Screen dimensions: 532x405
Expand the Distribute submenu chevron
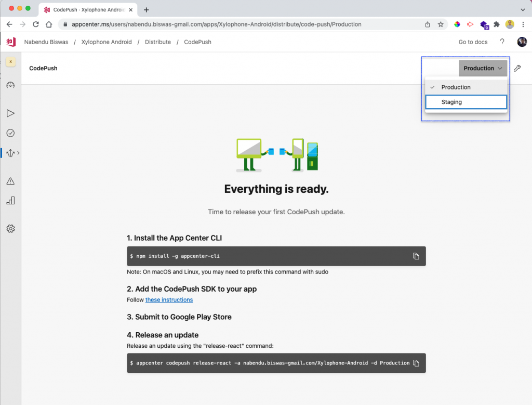18,153
